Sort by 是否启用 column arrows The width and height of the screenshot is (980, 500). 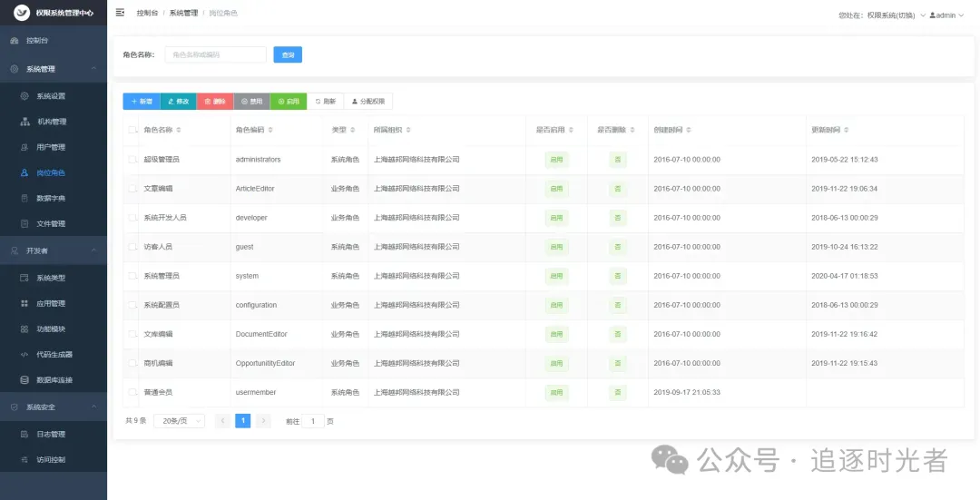(572, 130)
